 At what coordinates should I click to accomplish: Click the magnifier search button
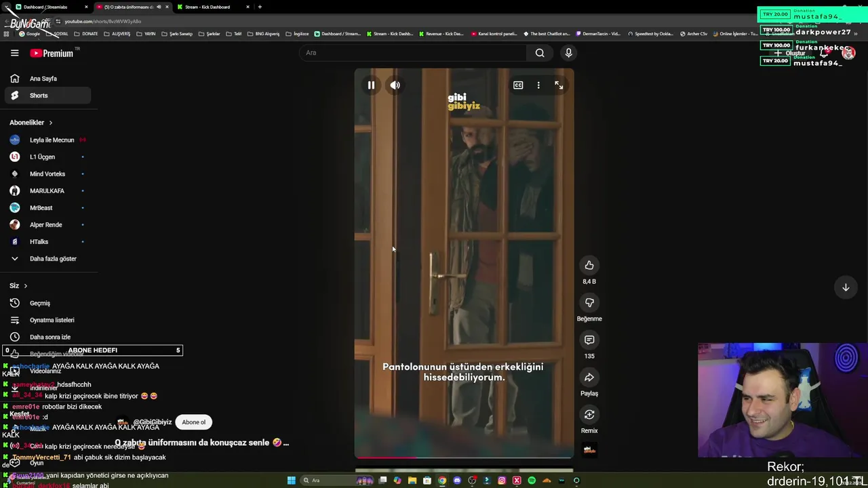click(540, 53)
